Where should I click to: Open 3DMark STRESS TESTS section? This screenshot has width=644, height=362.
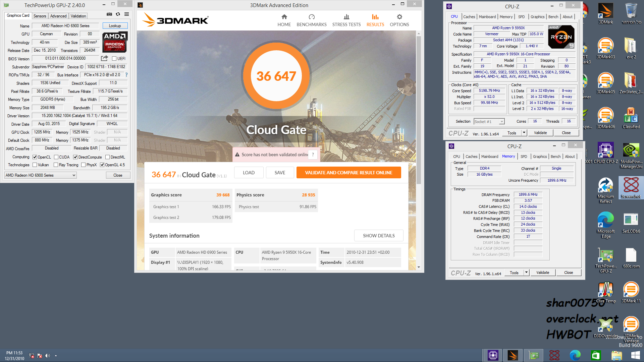coord(346,20)
